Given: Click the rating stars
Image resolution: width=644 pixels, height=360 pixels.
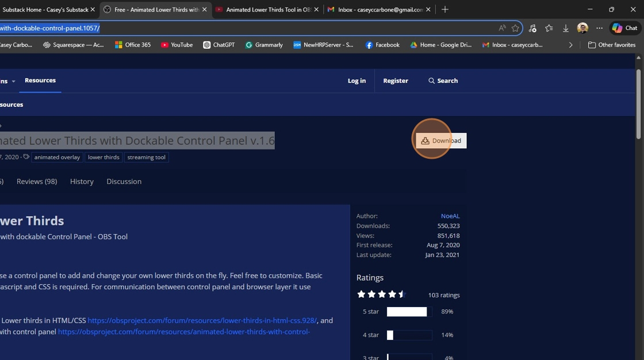Looking at the screenshot, I should click(381, 294).
